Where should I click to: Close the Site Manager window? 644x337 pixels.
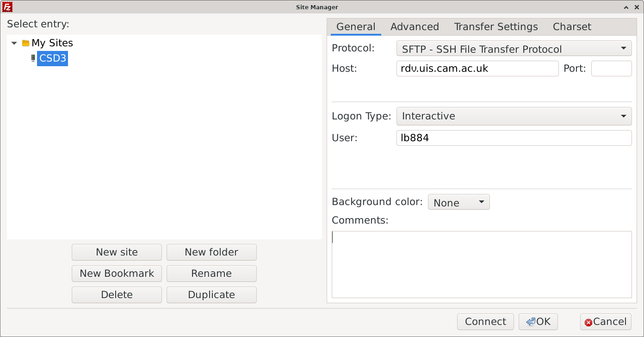636,7
